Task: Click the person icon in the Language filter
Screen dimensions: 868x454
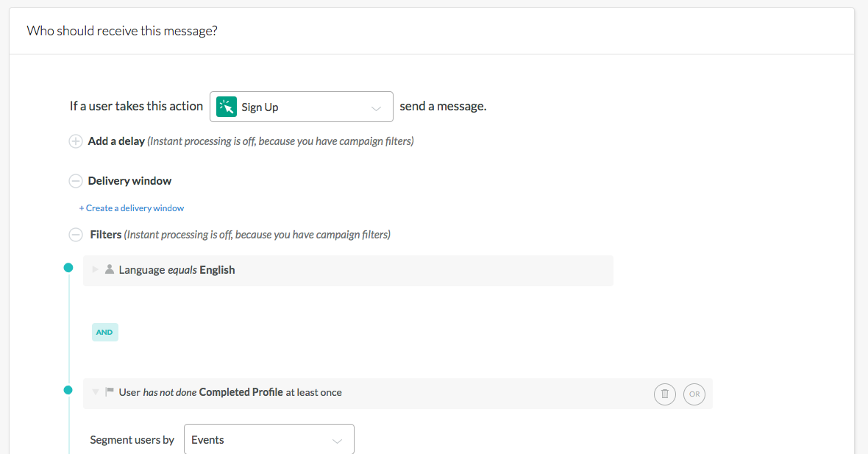Action: 110,269
